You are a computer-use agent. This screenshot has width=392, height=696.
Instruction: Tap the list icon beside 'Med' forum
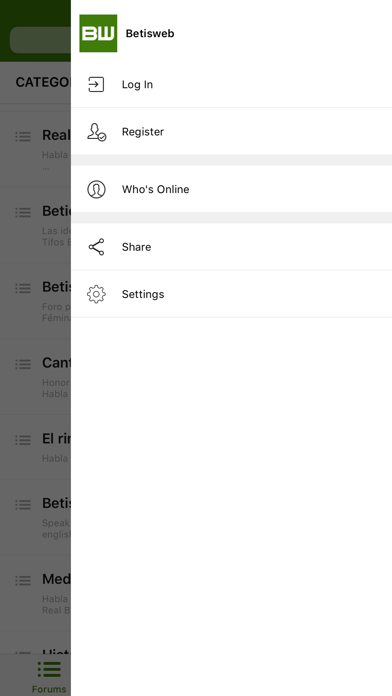click(x=23, y=580)
